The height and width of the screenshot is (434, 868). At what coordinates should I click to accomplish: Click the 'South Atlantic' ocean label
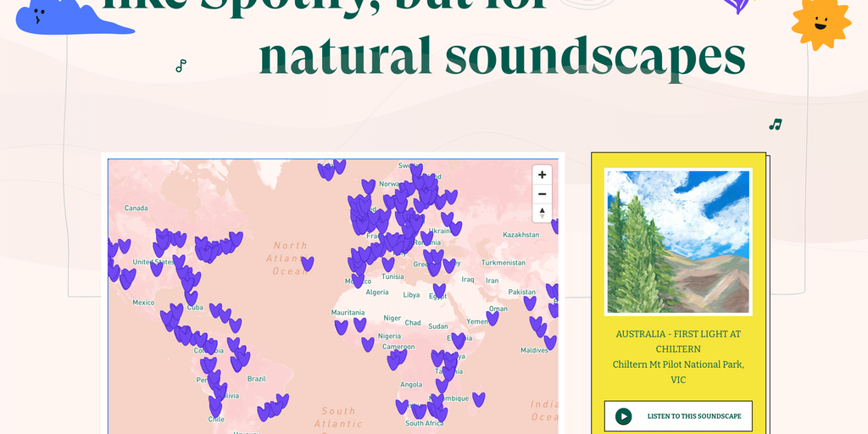point(338,417)
